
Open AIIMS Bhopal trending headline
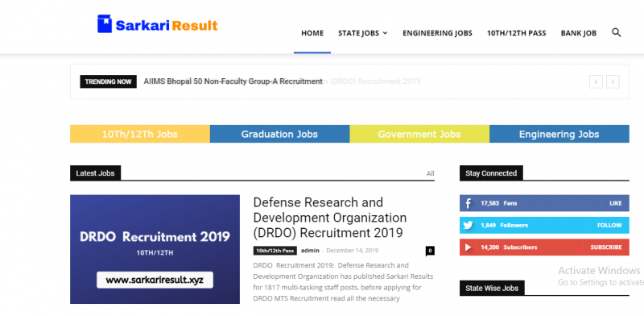(233, 81)
